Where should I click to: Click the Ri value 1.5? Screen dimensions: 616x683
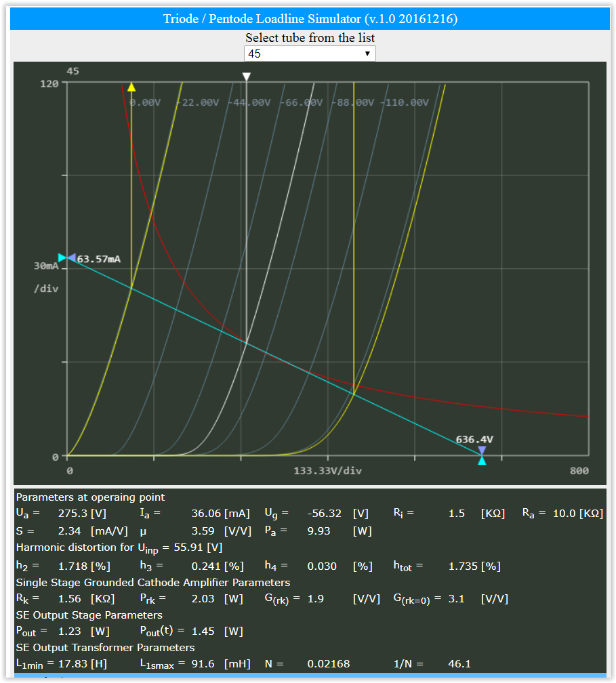[x=457, y=514]
